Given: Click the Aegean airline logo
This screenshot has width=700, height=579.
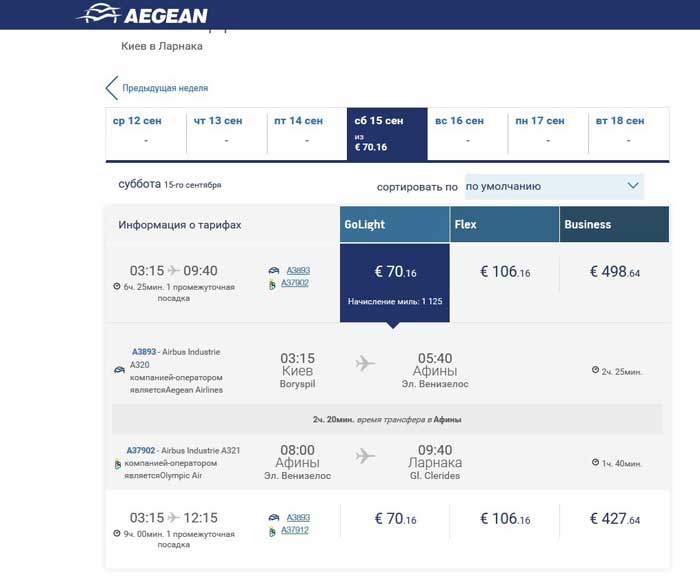Looking at the screenshot, I should [142, 14].
